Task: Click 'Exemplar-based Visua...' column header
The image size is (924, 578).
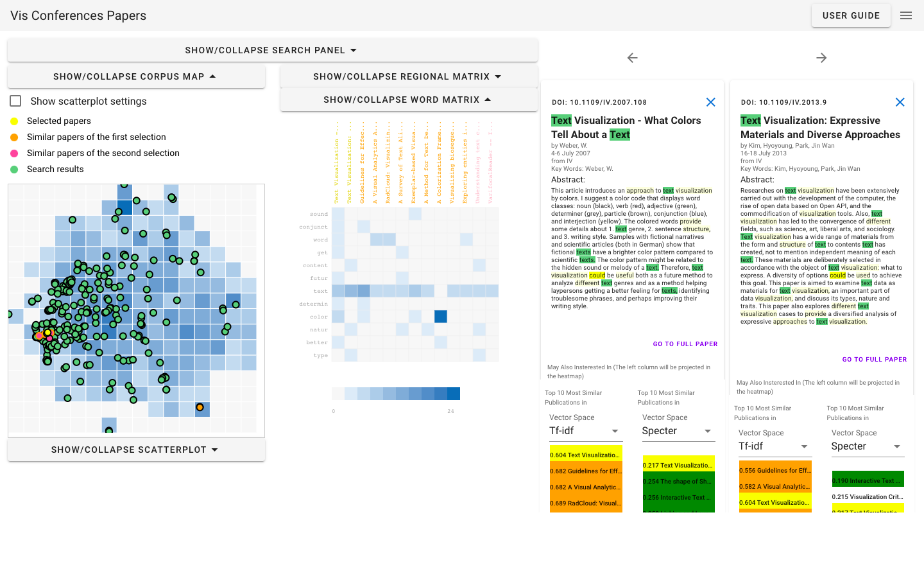Action: tap(414, 161)
